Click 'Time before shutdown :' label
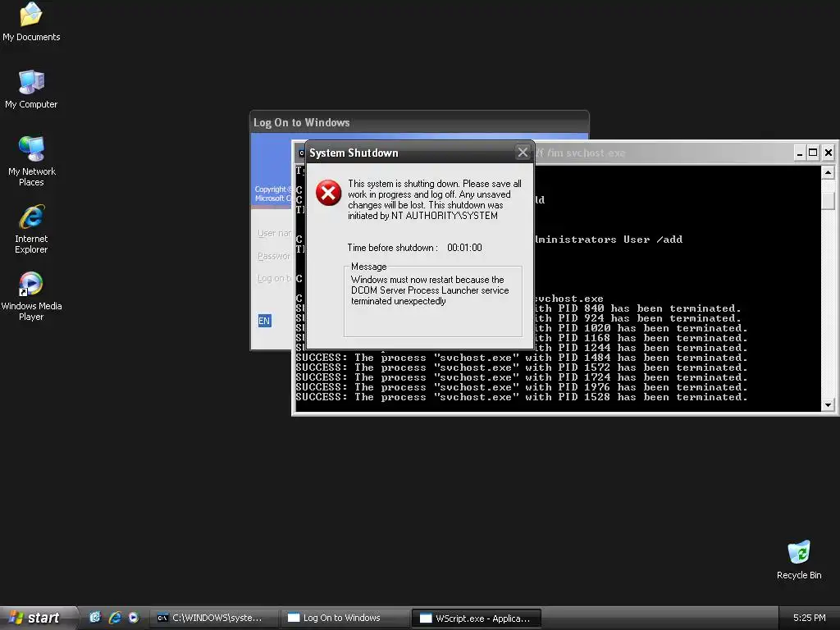The image size is (840, 630). 392,248
